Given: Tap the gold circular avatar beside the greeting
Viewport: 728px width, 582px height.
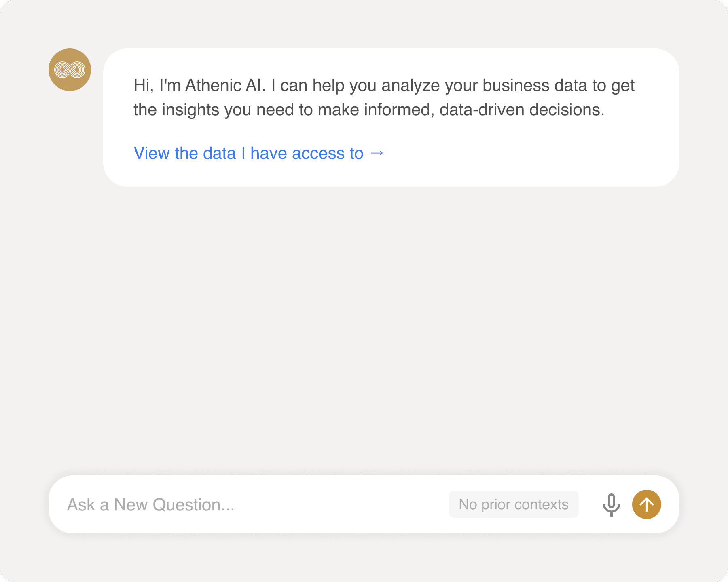Looking at the screenshot, I should tap(70, 70).
